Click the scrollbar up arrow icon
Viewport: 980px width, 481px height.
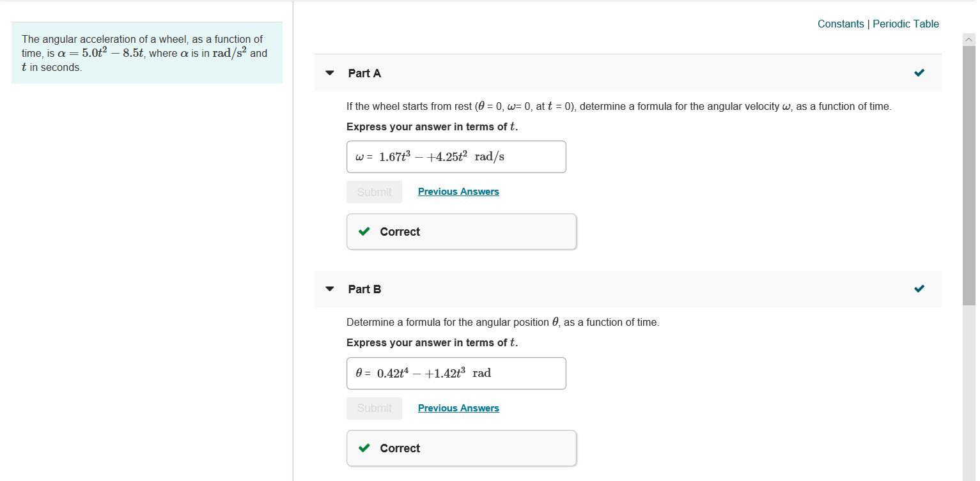(x=968, y=39)
